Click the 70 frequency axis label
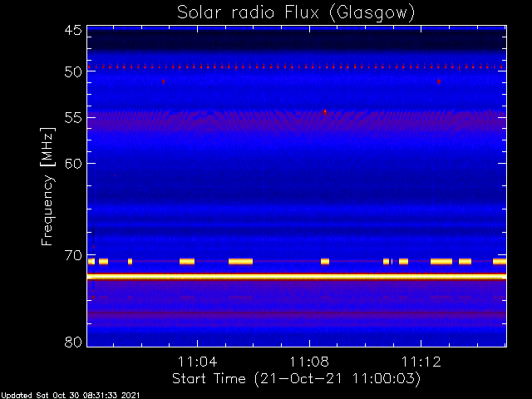Viewport: 532px width, 399px height. coord(73,255)
